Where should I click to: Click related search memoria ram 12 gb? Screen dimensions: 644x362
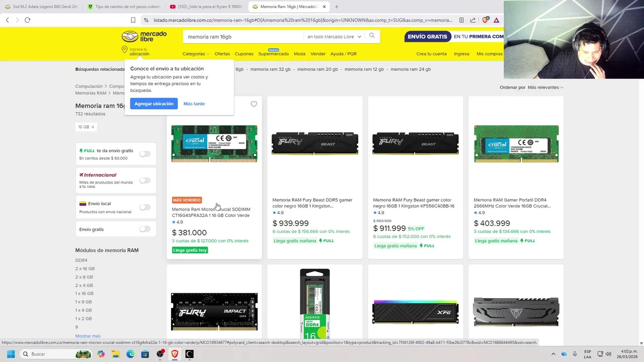coord(364,69)
